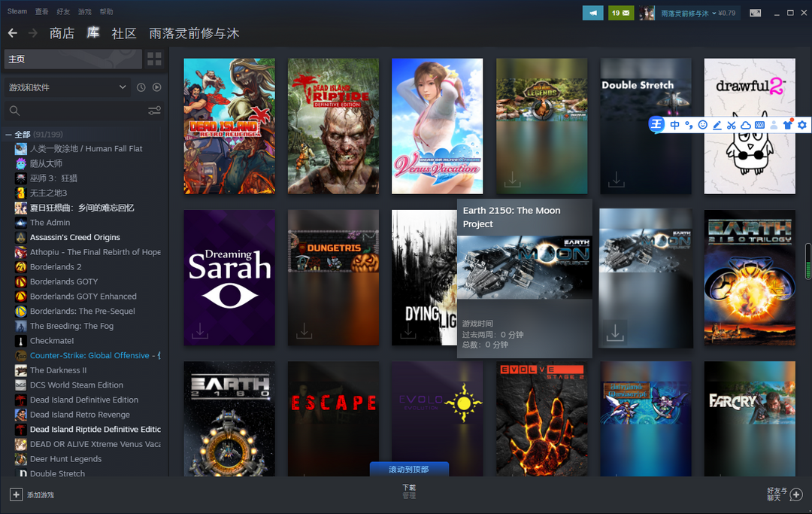Screen dimensions: 812x514
Task: Click the search magnifier icon
Action: 14,111
